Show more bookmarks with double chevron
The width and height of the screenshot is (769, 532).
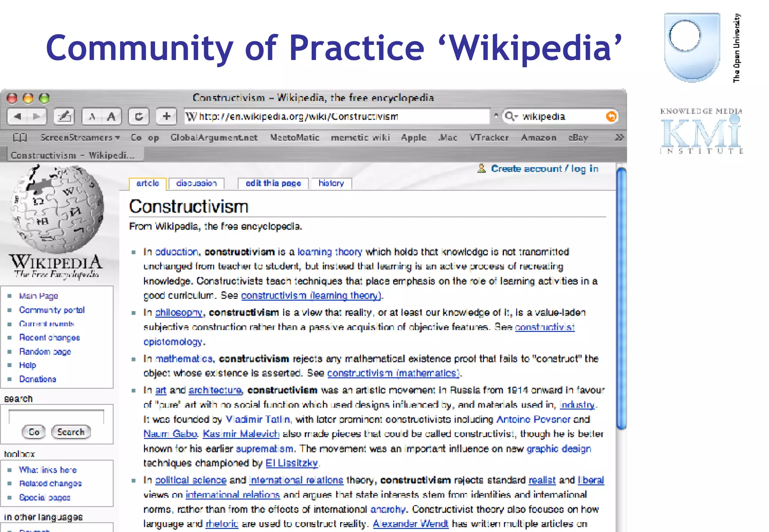(x=619, y=137)
